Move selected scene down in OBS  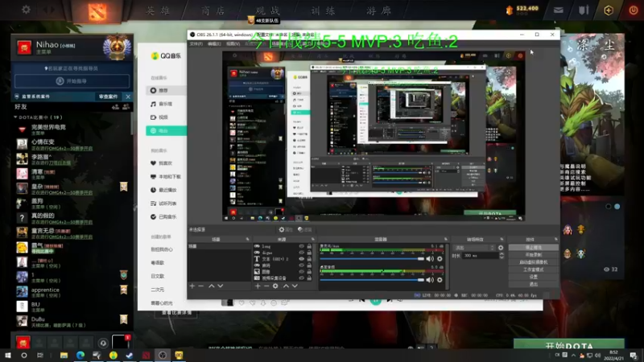pos(221,286)
